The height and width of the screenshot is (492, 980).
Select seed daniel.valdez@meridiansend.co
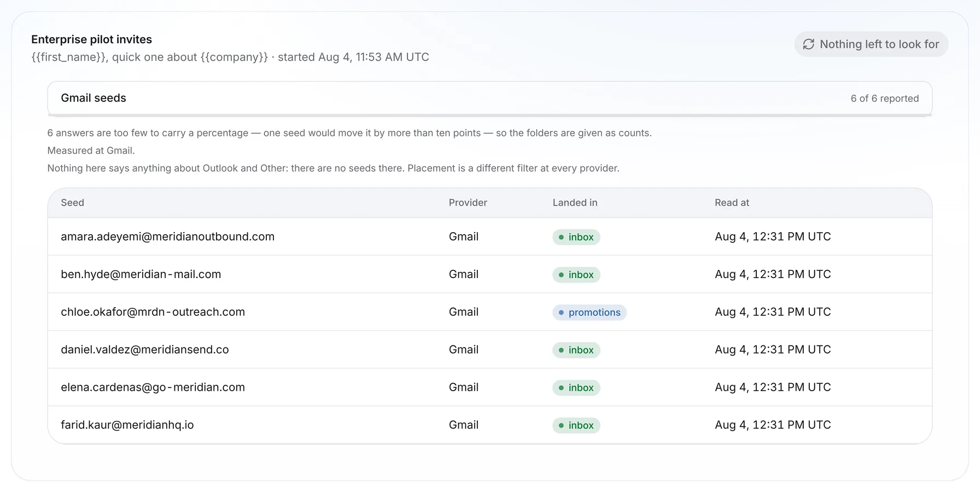(x=144, y=350)
